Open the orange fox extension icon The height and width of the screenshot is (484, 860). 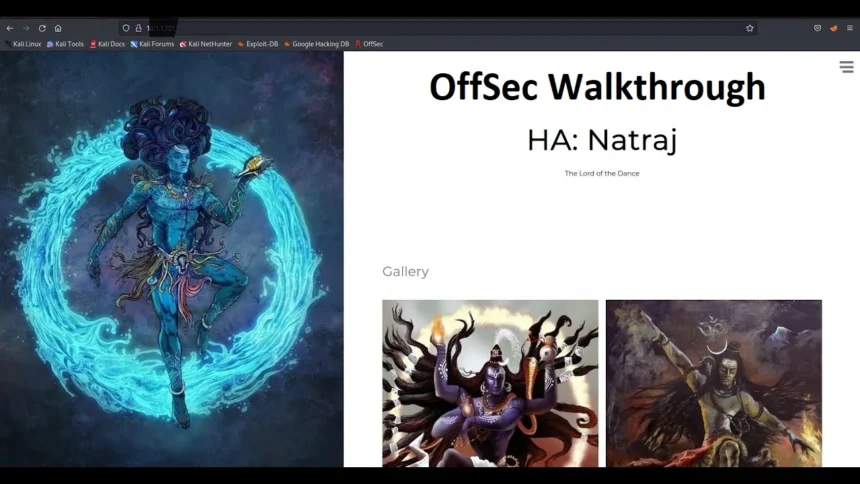pos(834,28)
